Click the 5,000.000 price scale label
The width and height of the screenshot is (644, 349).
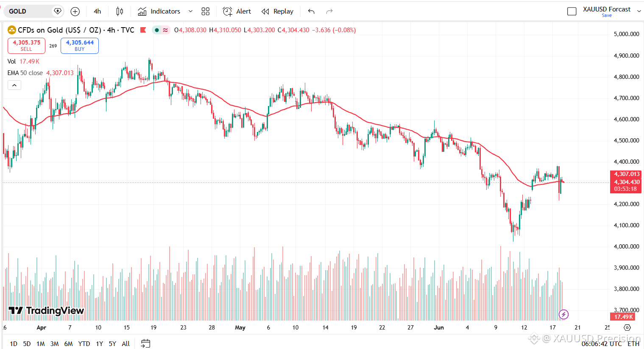click(x=627, y=34)
